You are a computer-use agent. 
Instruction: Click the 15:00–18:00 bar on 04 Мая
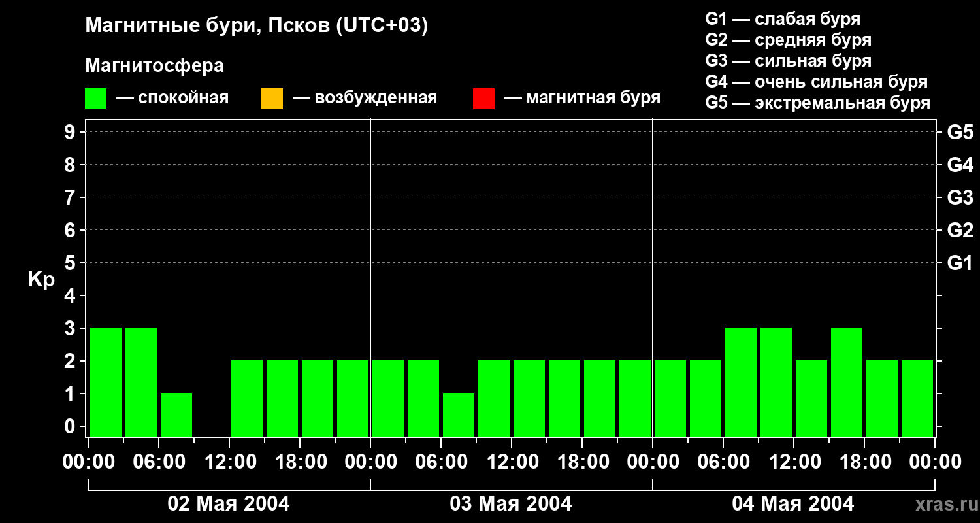pos(847,382)
